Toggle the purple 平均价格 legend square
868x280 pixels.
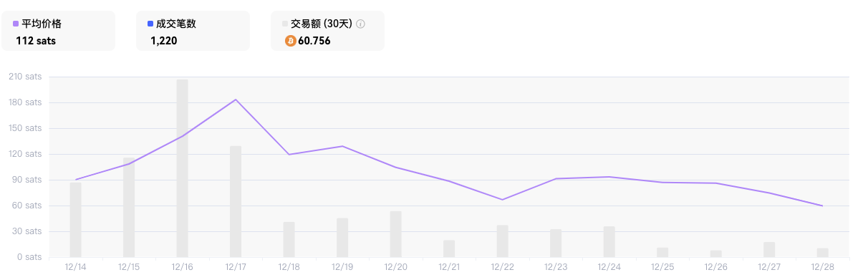[16, 24]
